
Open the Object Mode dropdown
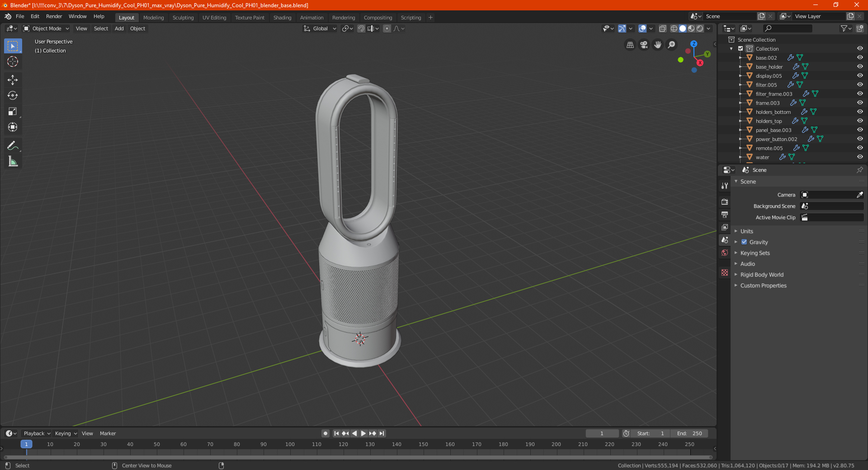46,28
